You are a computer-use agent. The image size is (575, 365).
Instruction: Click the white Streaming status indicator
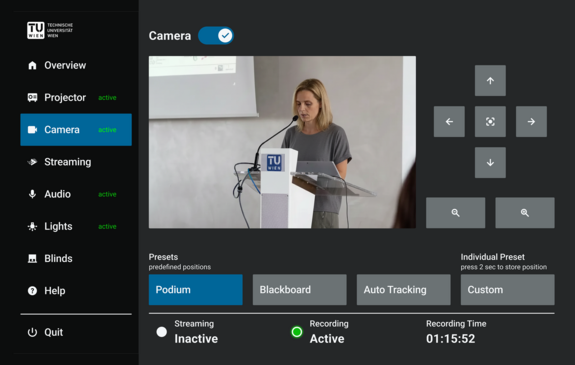161,332
